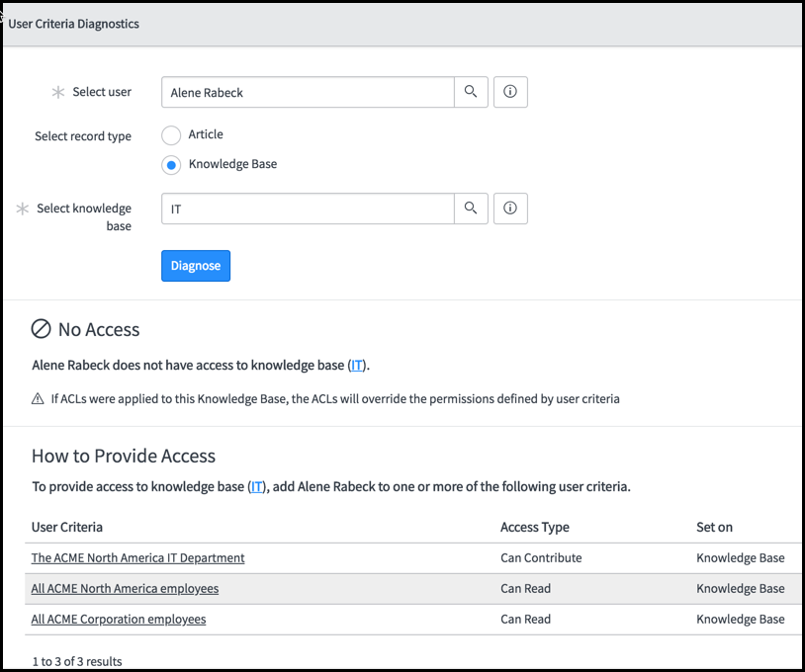805x672 pixels.
Task: Click the User Criteria Diagnostics title
Action: [73, 24]
